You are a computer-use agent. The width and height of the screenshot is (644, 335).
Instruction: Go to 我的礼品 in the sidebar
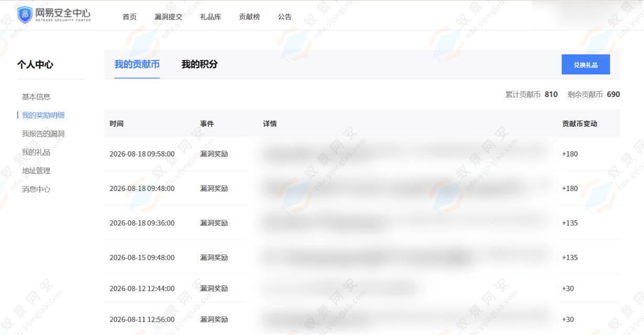(x=36, y=152)
